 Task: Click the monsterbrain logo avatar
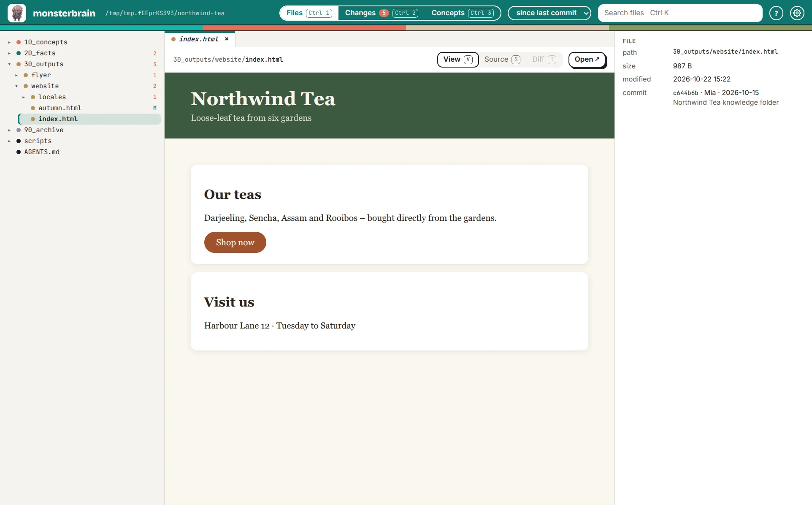tap(17, 13)
